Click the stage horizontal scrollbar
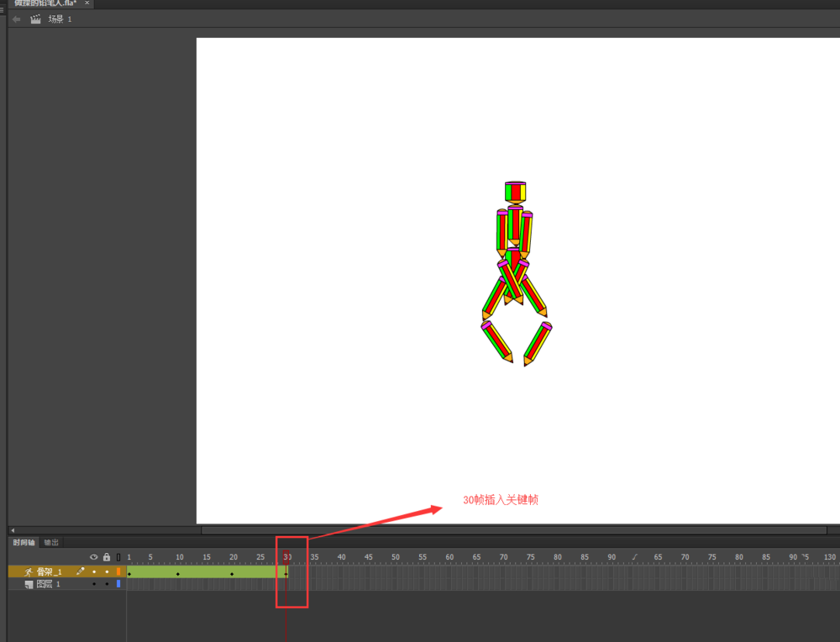The height and width of the screenshot is (642, 840). [514, 530]
